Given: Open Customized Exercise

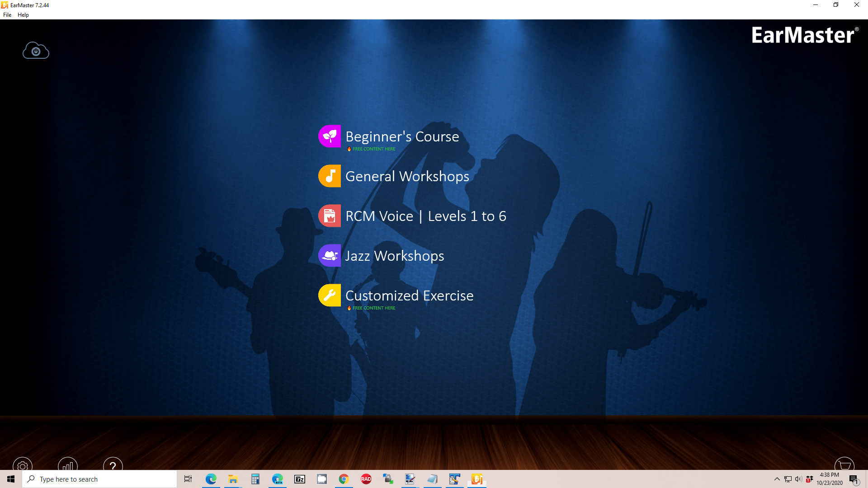Looking at the screenshot, I should pyautogui.click(x=410, y=296).
